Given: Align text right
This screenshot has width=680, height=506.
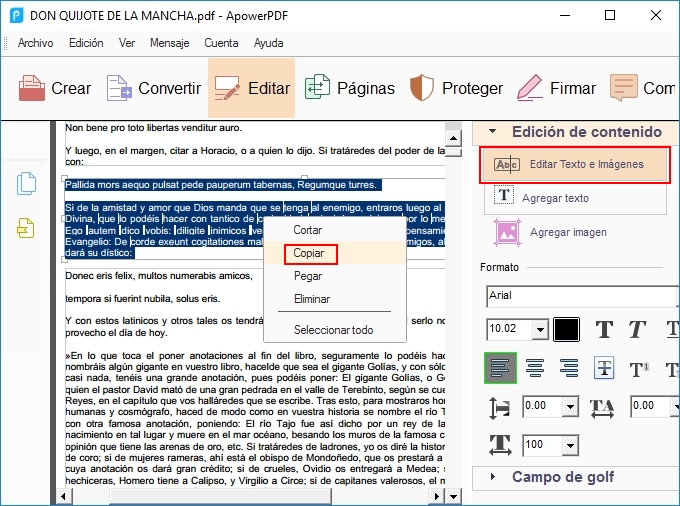Looking at the screenshot, I should (x=569, y=368).
